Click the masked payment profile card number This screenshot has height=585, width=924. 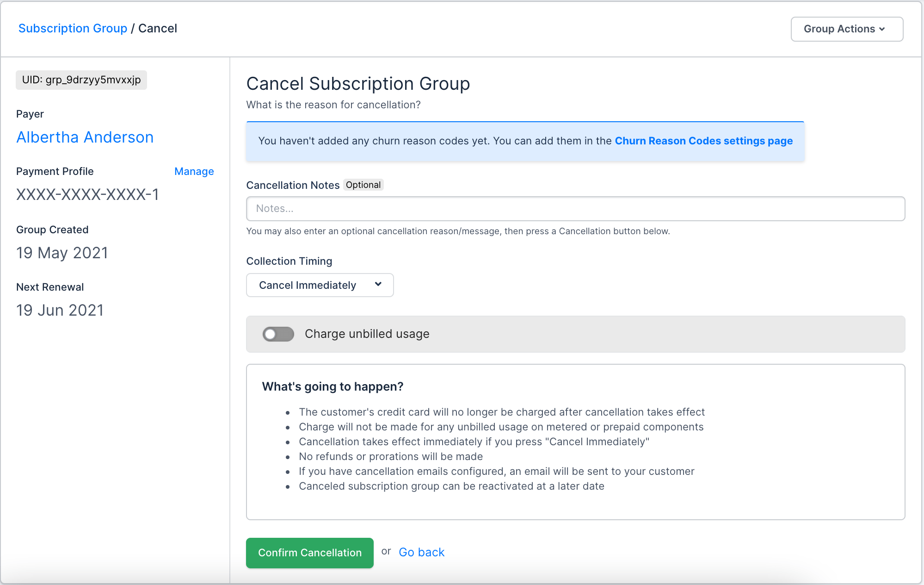click(87, 195)
